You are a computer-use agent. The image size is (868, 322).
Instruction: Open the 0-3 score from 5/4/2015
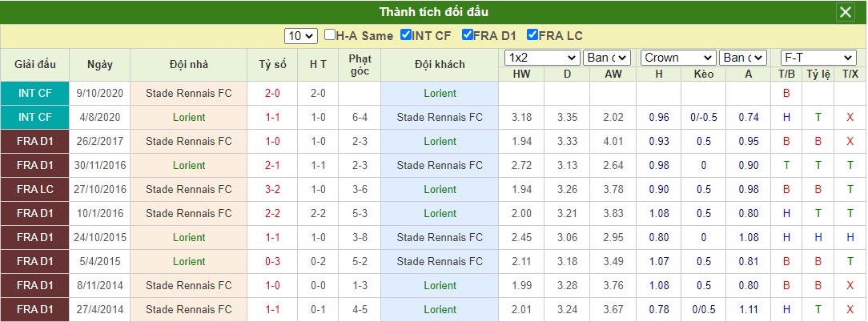272,261
